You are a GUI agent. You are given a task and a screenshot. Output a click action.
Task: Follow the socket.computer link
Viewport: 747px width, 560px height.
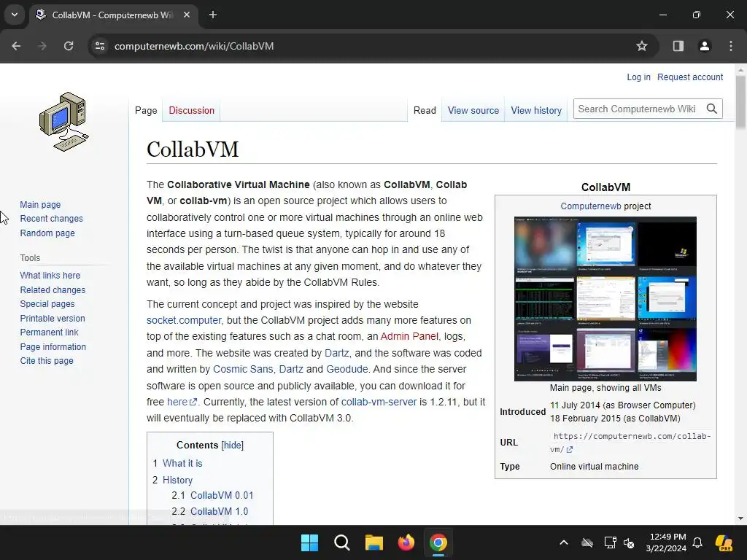[184, 321]
